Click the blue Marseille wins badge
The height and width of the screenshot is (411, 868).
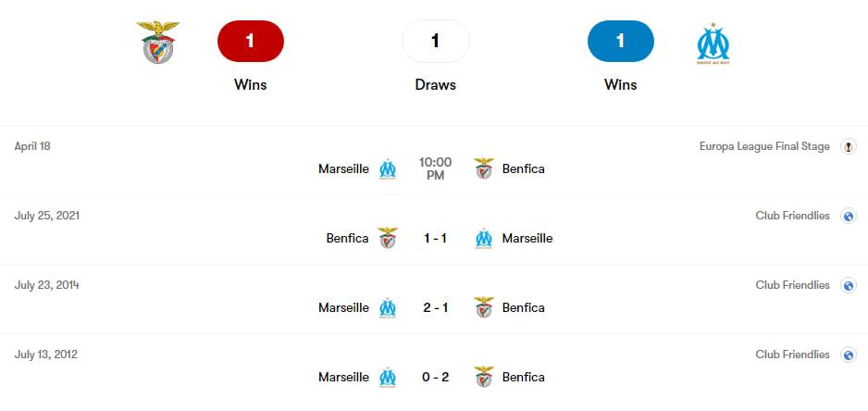(x=621, y=41)
